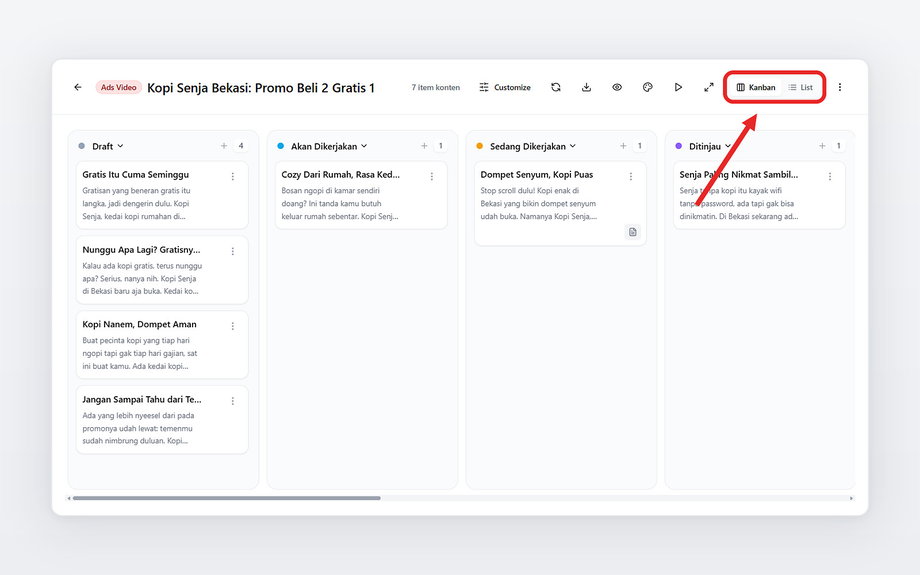Image resolution: width=920 pixels, height=575 pixels.
Task: Open the Nunggu Apa Lagi? Gratisny... card
Action: pyautogui.click(x=162, y=270)
